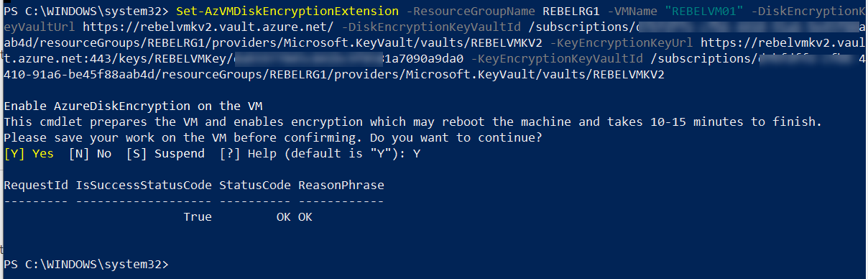Click the bottom PS C:\WINDOWS\system32> prompt
Screen dimensions: 868x279
86,265
